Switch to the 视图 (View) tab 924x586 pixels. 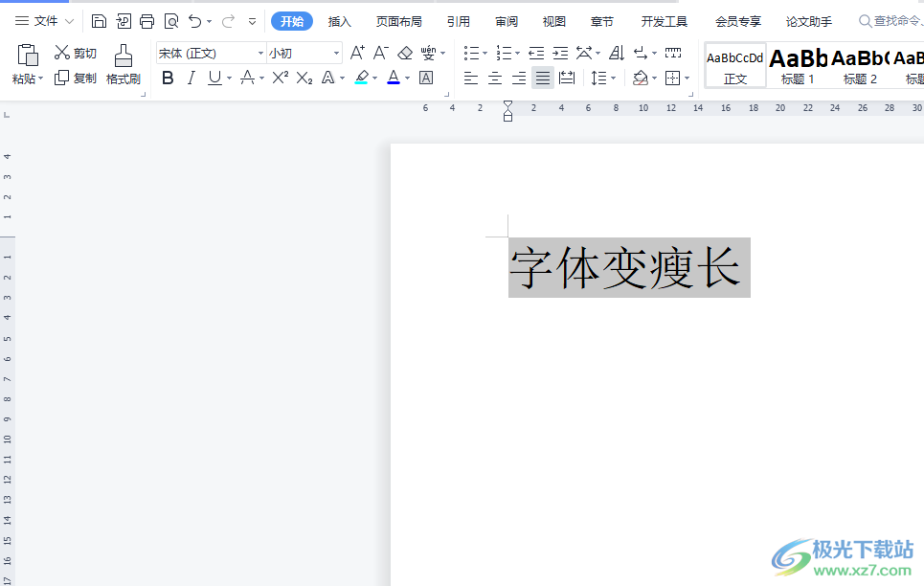click(x=554, y=22)
